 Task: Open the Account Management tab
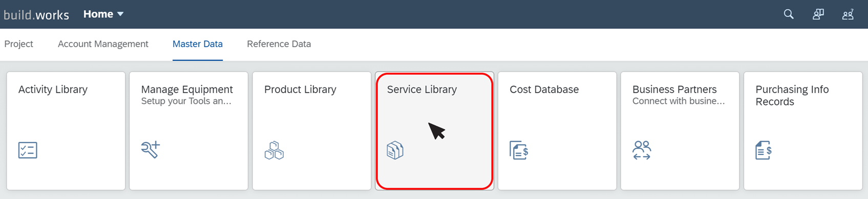[103, 44]
